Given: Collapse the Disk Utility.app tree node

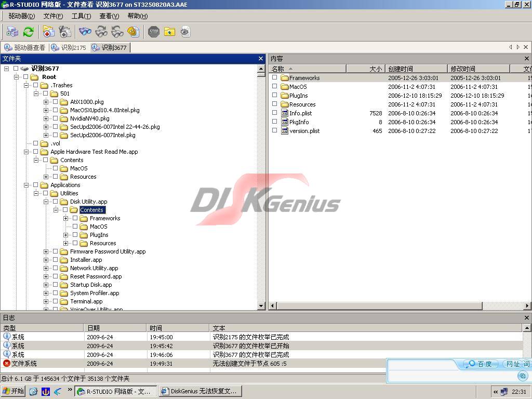Looking at the screenshot, I should click(x=46, y=202).
